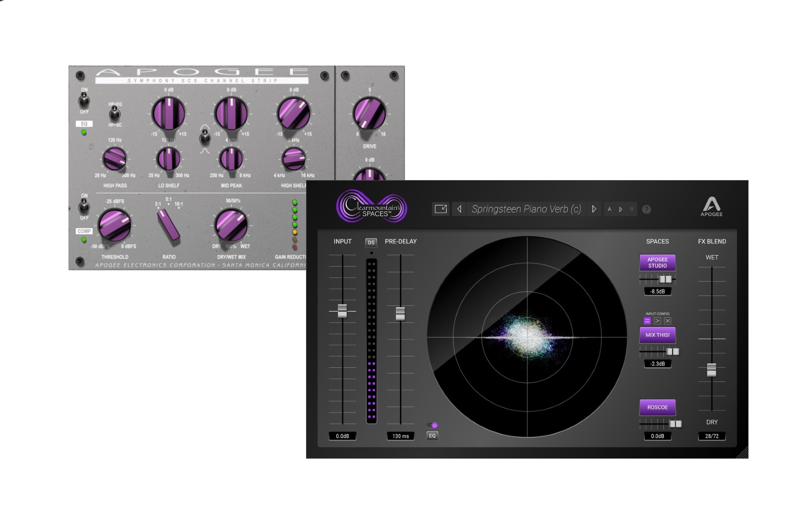Click the 130 ms pre-delay value field
The image size is (812, 521).
coord(400,436)
